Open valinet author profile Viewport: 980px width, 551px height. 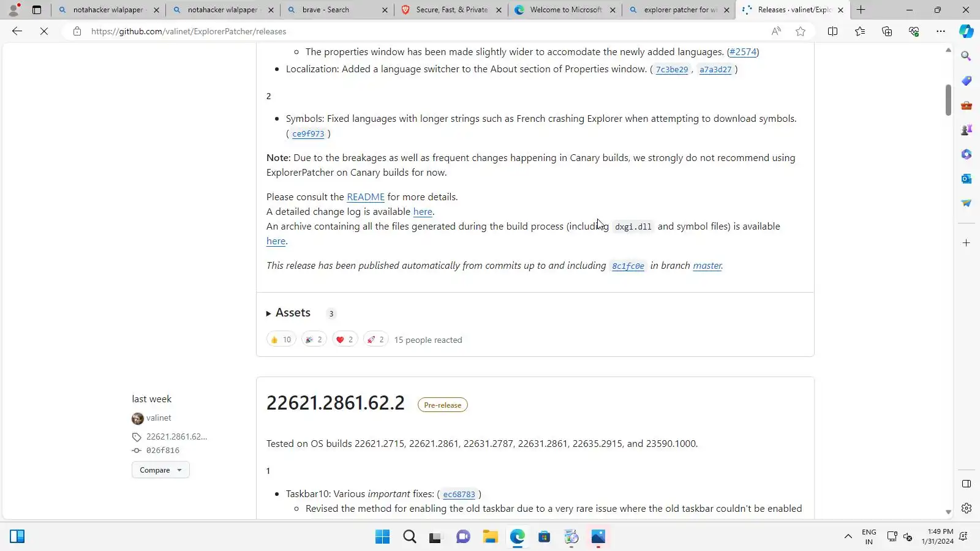[159, 418]
